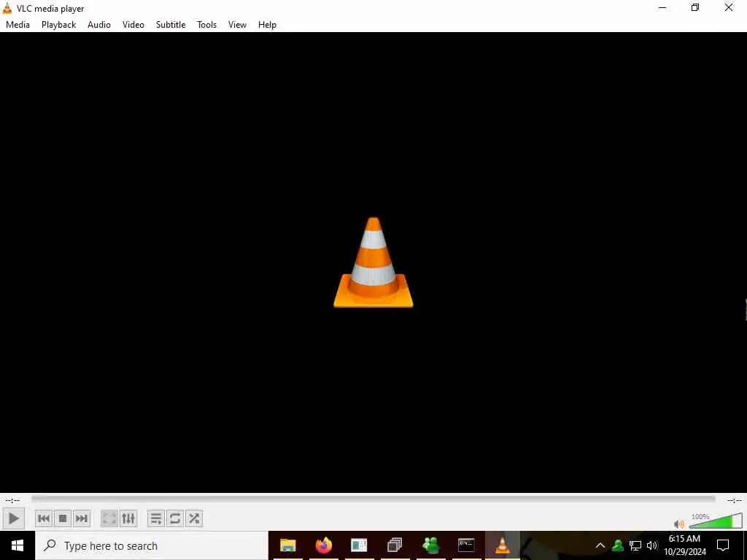
Task: Click elapsed time label left of seek bar
Action: pyautogui.click(x=12, y=500)
